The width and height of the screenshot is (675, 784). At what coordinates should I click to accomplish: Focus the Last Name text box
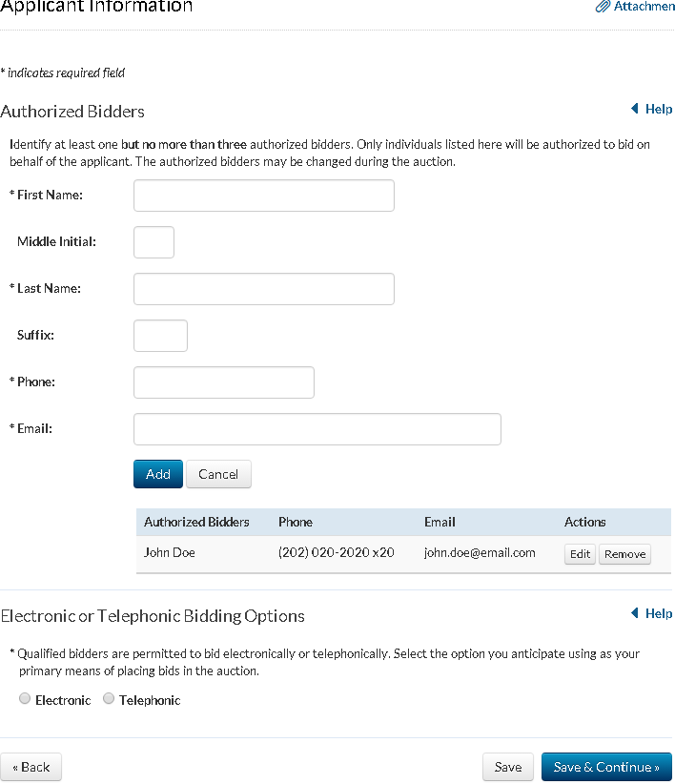[263, 289]
